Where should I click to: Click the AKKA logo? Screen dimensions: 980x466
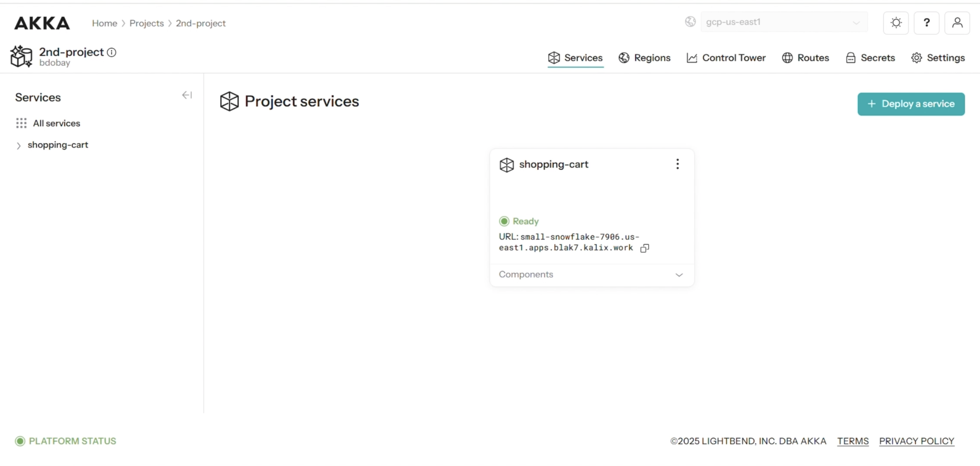click(x=42, y=23)
